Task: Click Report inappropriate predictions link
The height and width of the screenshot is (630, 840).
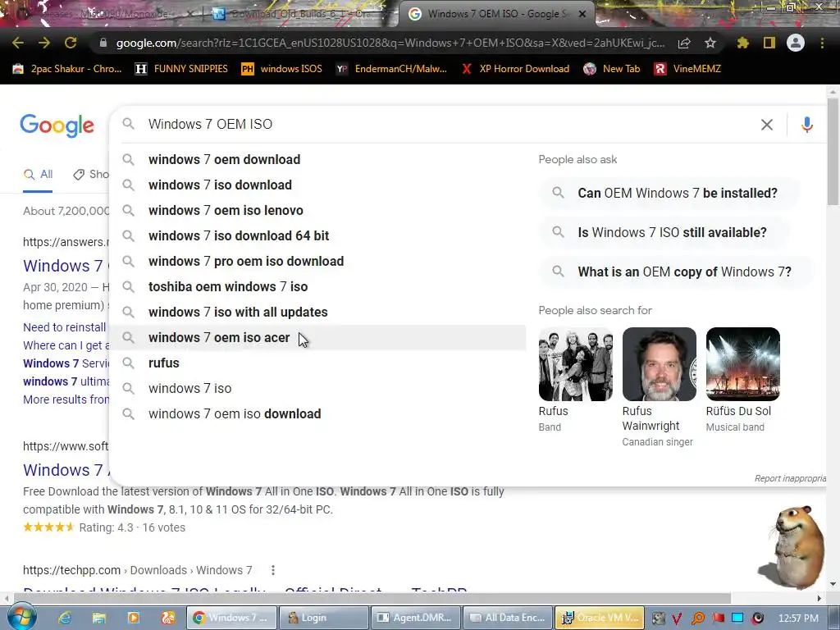Action: pos(790,478)
